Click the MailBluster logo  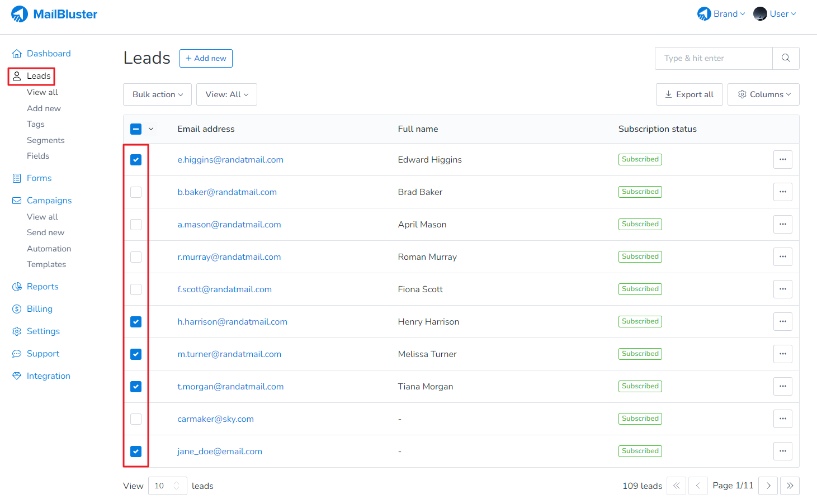54,14
